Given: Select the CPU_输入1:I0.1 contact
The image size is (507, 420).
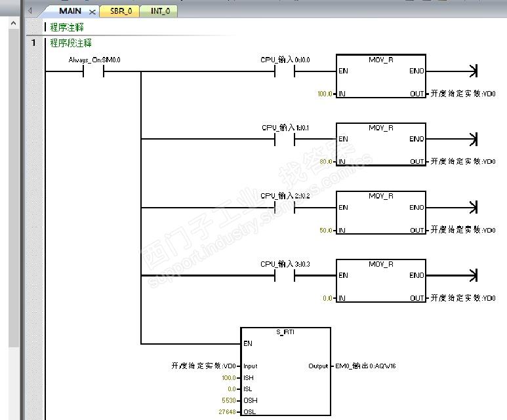Looking at the screenshot, I should (285, 139).
